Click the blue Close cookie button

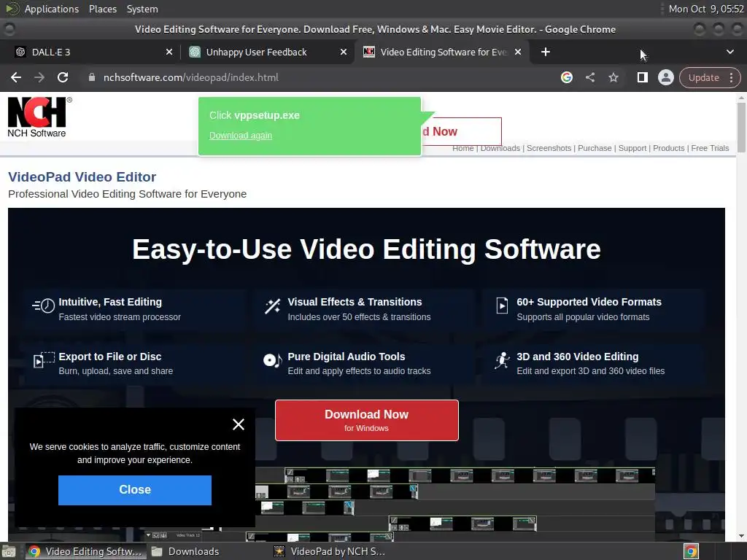[x=135, y=490]
